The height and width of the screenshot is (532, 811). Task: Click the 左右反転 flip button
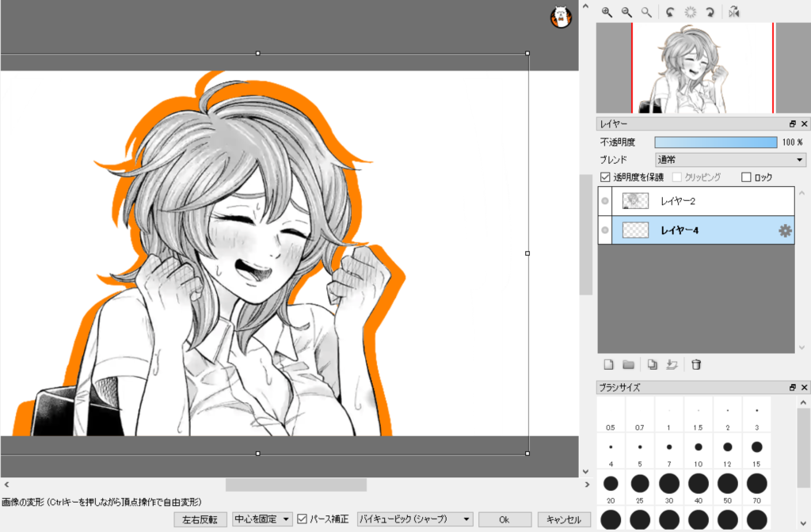click(200, 519)
